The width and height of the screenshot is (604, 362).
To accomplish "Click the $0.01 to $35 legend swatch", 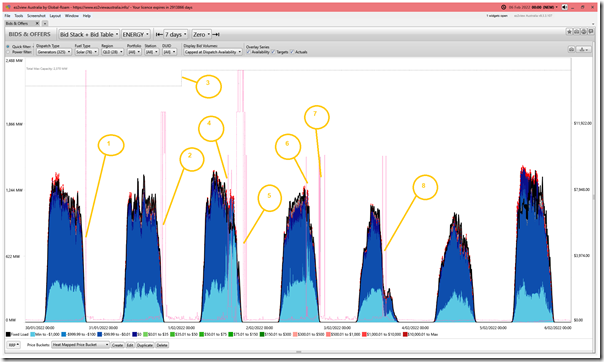I will point(145,334).
